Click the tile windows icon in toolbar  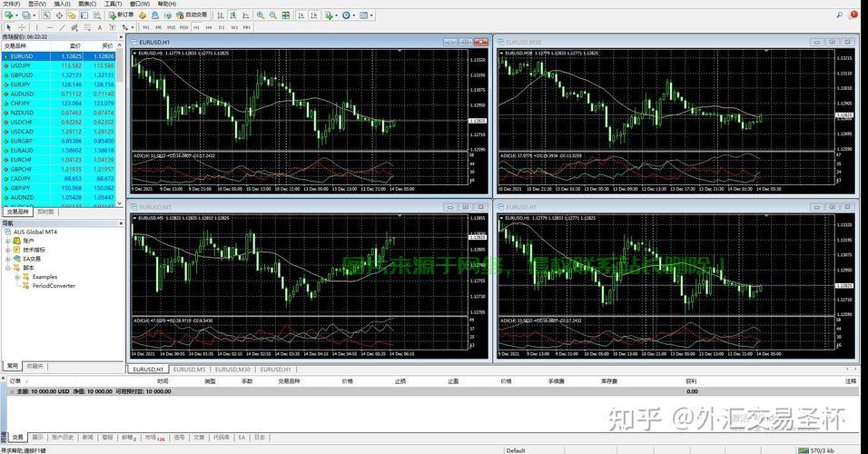(285, 15)
